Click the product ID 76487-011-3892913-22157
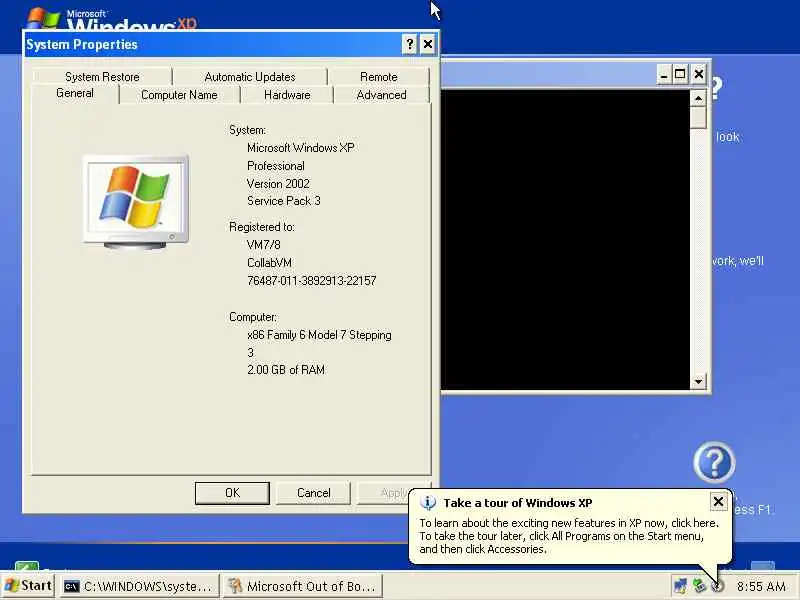This screenshot has height=600, width=800. [311, 281]
